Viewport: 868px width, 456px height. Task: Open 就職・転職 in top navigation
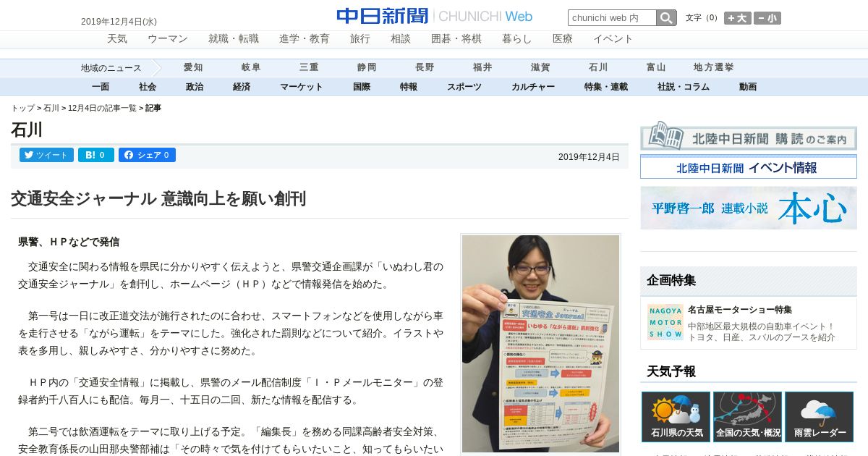coord(234,39)
